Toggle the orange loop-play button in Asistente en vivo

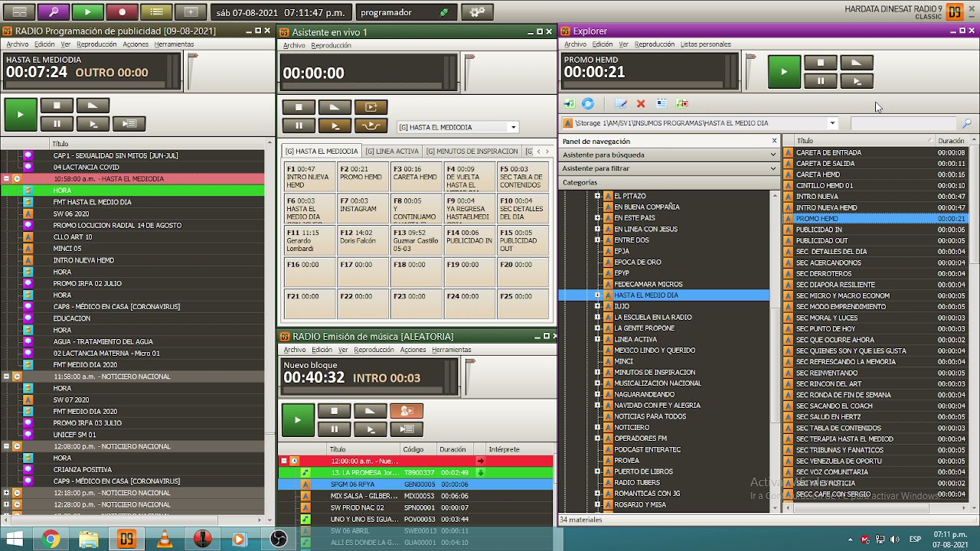tap(371, 107)
